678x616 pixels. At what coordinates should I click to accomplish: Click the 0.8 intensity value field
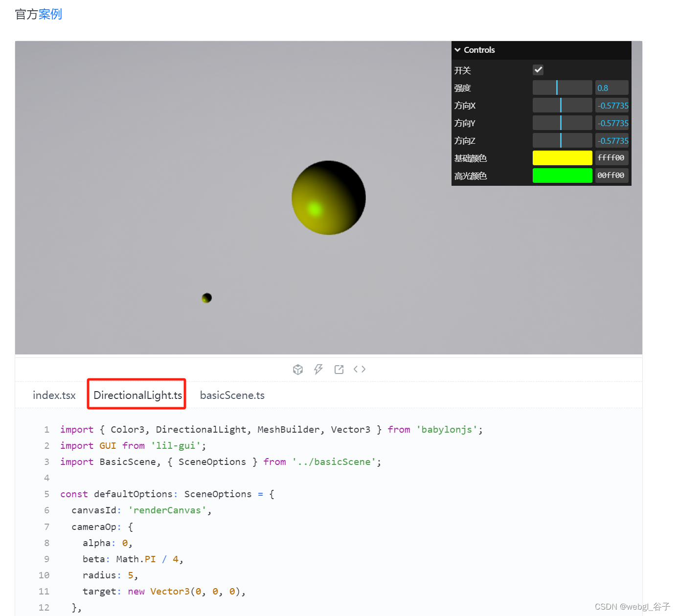coord(611,87)
